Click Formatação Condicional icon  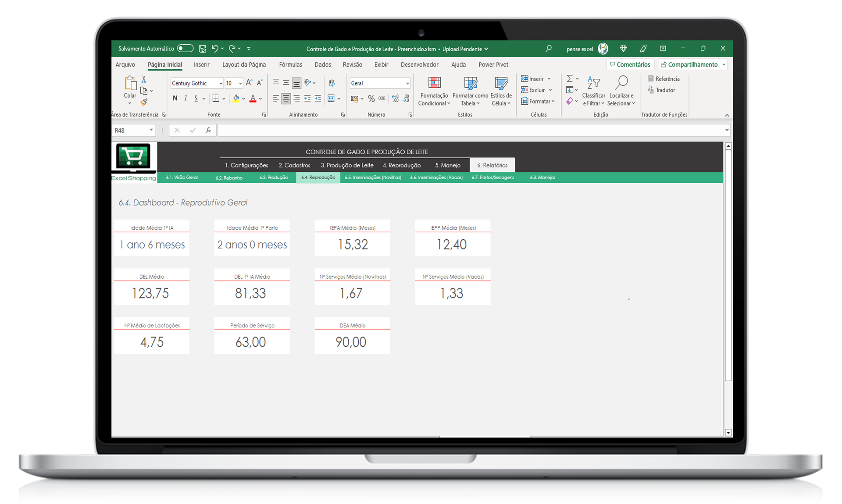(x=434, y=83)
